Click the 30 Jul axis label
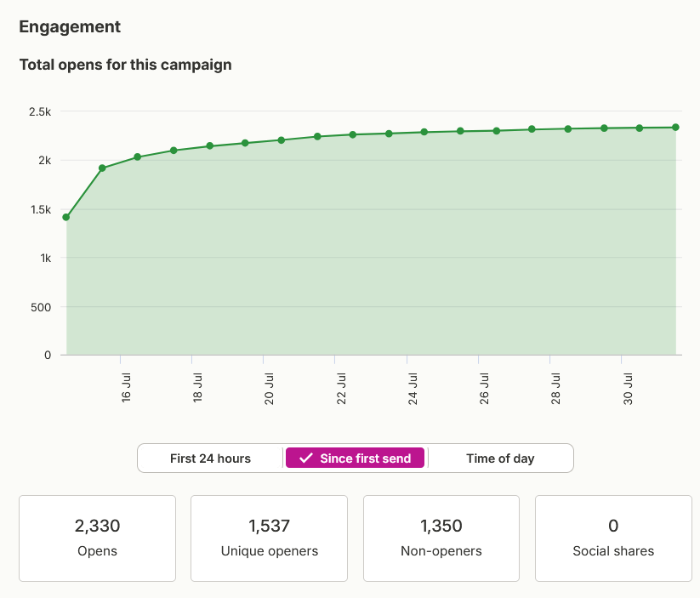The width and height of the screenshot is (700, 598). click(628, 389)
